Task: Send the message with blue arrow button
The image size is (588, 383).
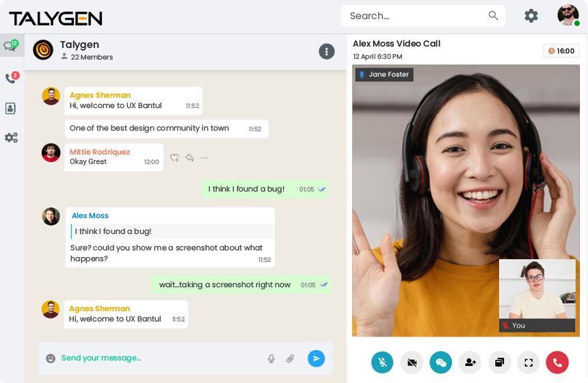Action: 316,358
